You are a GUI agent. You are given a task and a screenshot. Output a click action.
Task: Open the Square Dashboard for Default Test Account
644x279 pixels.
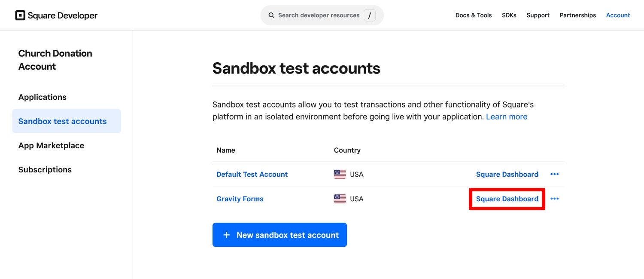click(x=507, y=174)
